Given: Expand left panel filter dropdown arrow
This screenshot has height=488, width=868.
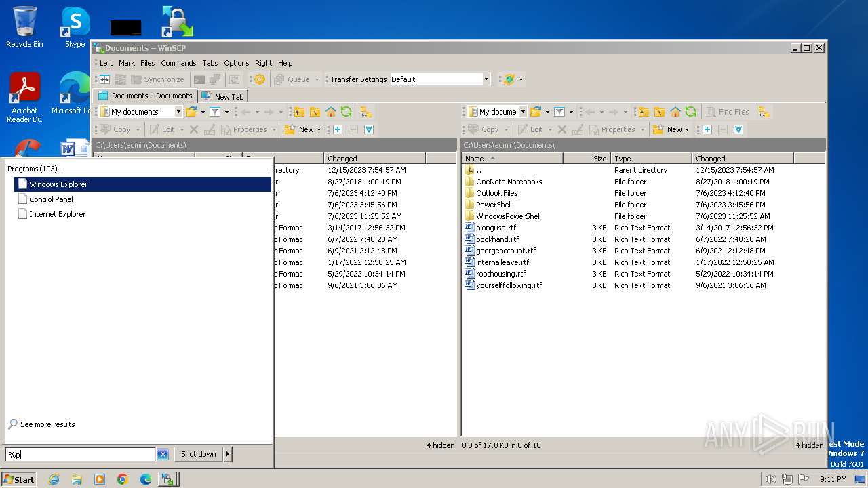Looking at the screenshot, I should coord(226,112).
